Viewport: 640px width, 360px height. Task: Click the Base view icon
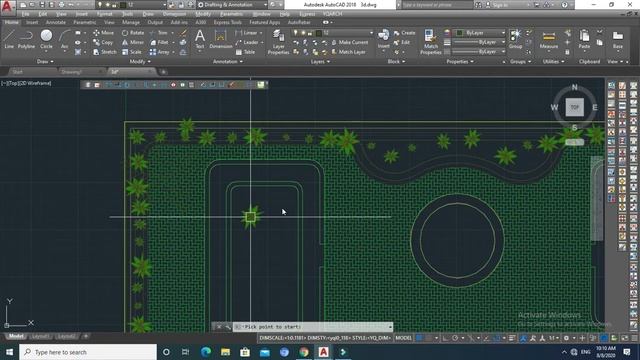tap(618, 39)
